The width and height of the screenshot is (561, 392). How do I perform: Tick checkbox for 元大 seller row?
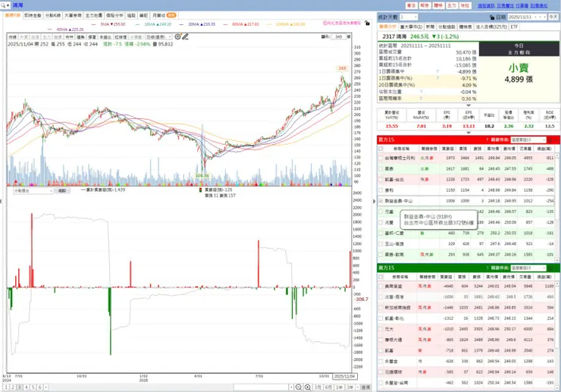pyautogui.click(x=381, y=329)
